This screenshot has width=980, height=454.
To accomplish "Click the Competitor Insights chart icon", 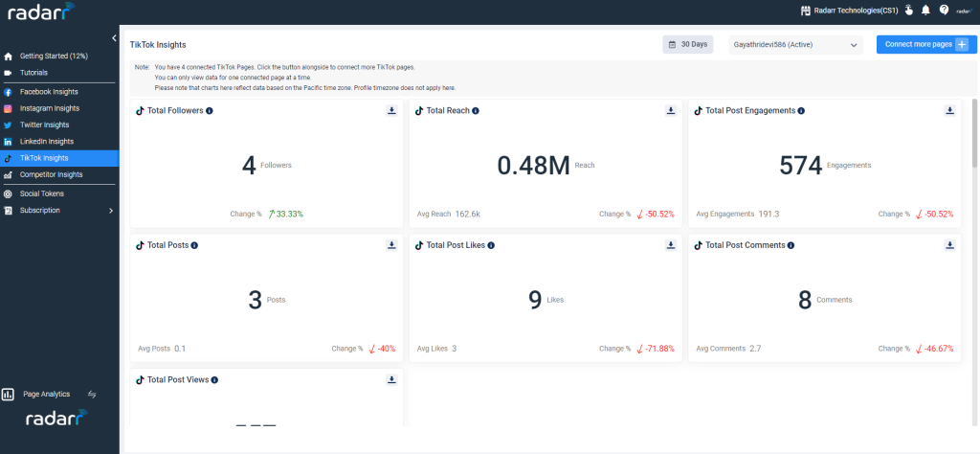I will [8, 175].
